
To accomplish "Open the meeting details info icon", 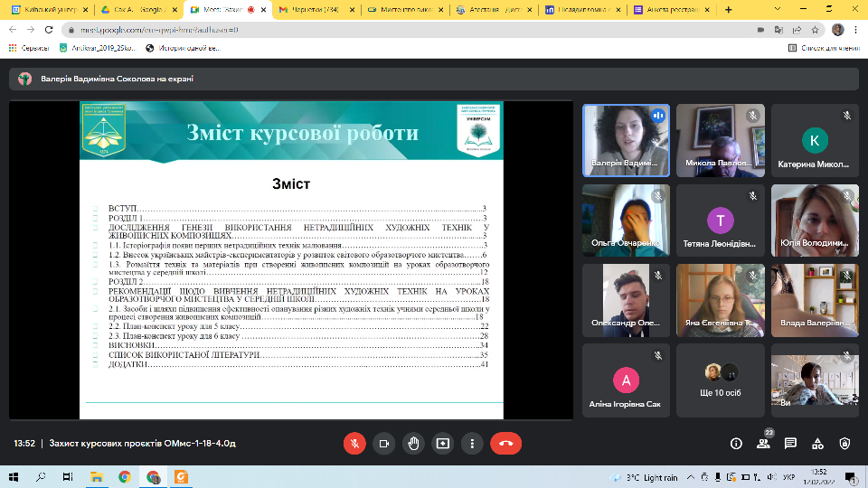I will tap(736, 444).
